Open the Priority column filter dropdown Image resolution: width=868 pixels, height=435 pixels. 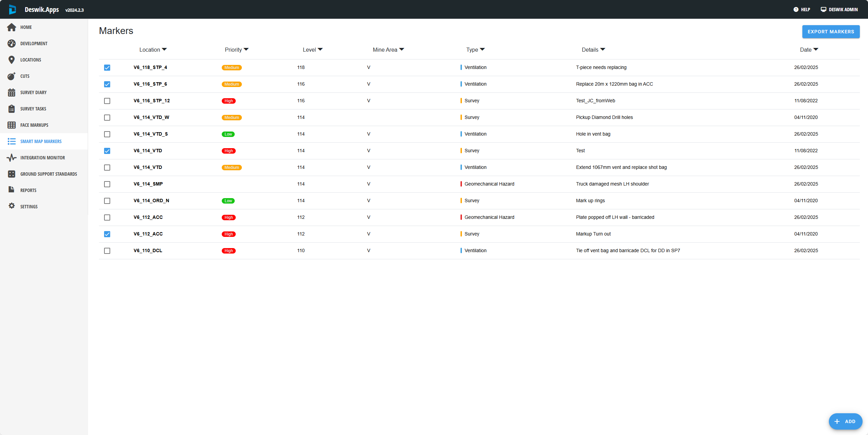(246, 50)
